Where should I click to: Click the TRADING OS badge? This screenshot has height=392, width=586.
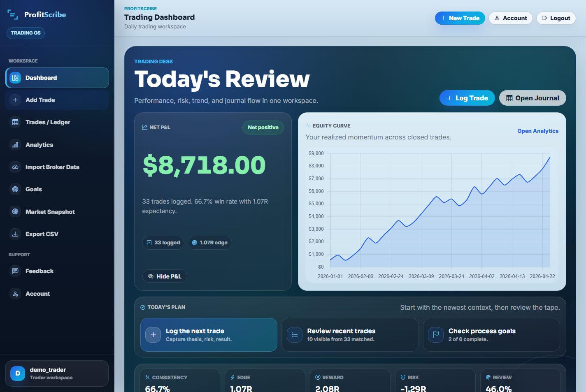(x=26, y=33)
